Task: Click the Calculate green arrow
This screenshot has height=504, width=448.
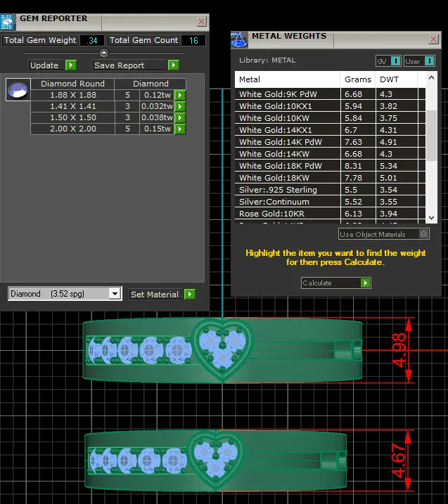Action: [365, 283]
